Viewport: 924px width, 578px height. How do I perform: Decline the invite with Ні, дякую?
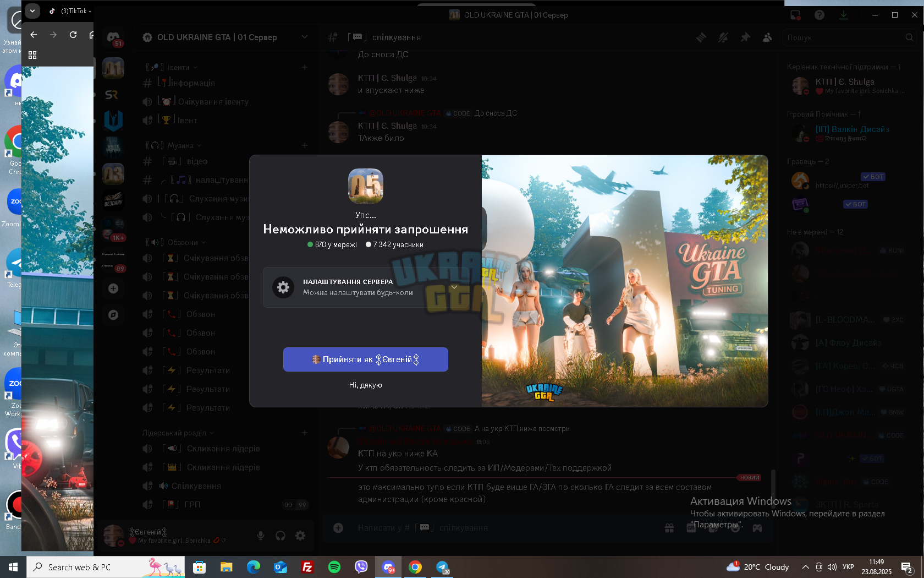click(366, 385)
